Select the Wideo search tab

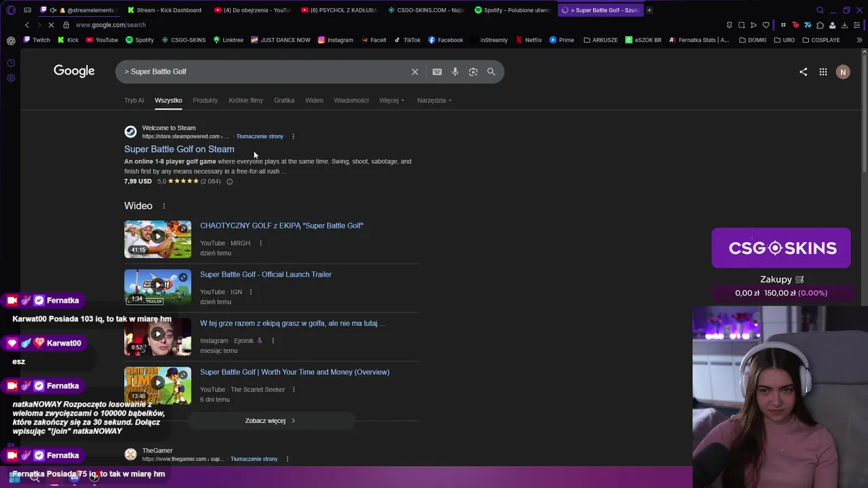tap(314, 100)
